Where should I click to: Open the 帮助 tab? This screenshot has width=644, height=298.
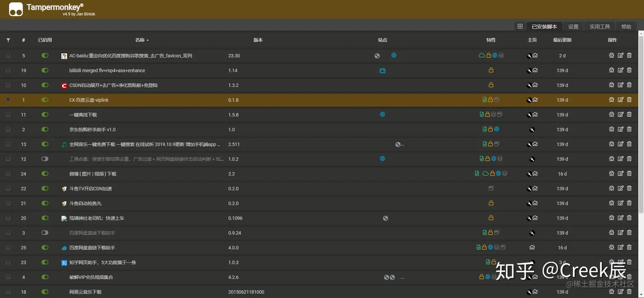tap(626, 26)
